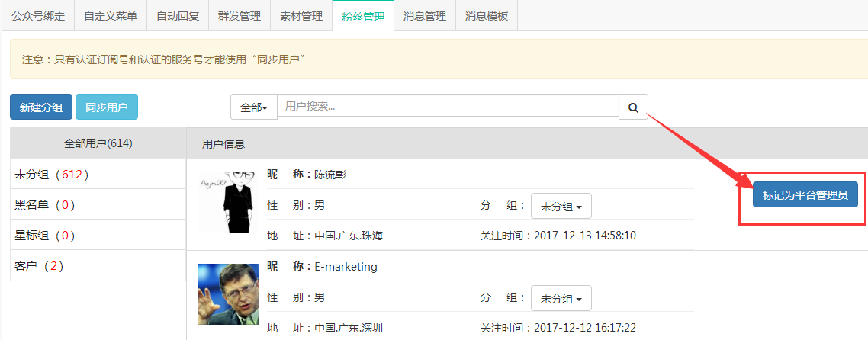868x340 pixels.
Task: Switch to the 公众号绑定 tab
Action: 38,16
